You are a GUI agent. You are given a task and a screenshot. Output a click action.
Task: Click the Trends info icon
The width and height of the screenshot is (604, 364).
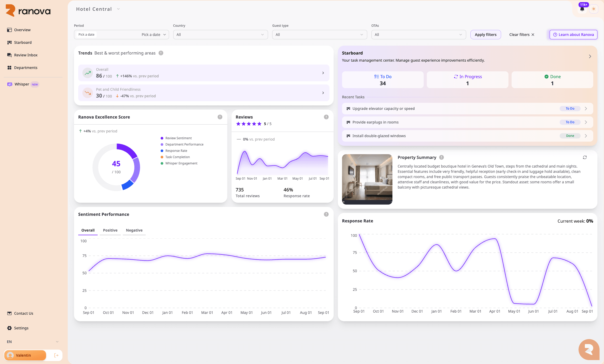pyautogui.click(x=161, y=53)
